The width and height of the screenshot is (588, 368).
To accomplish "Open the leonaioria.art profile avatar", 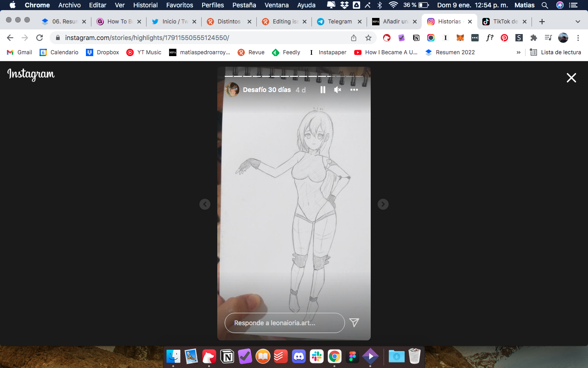I will coord(232,90).
